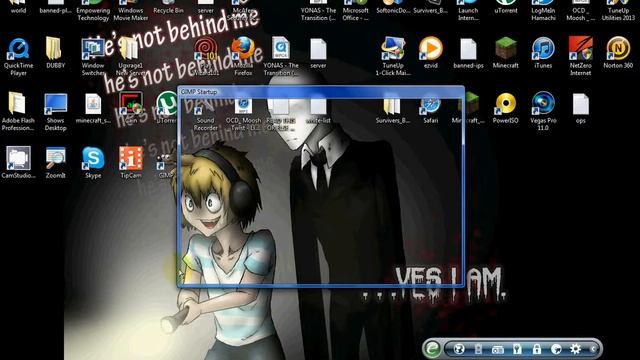640x360 pixels.
Task: Select the SoftonicDo... label
Action: coord(393,11)
